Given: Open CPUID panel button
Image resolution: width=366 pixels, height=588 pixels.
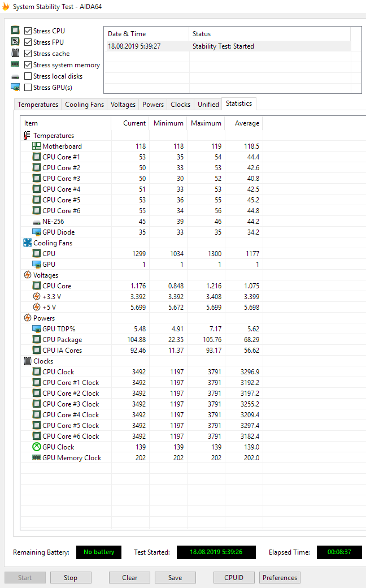Looking at the screenshot, I should tap(234, 577).
